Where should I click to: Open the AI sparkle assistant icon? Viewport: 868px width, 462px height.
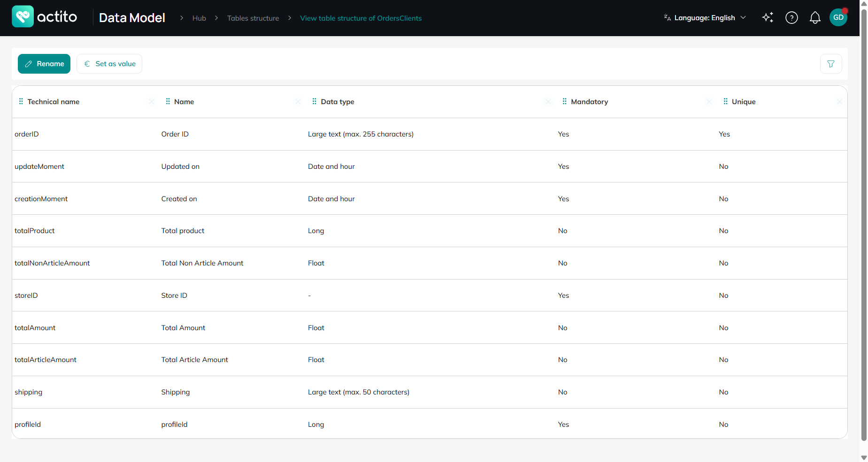[768, 18]
